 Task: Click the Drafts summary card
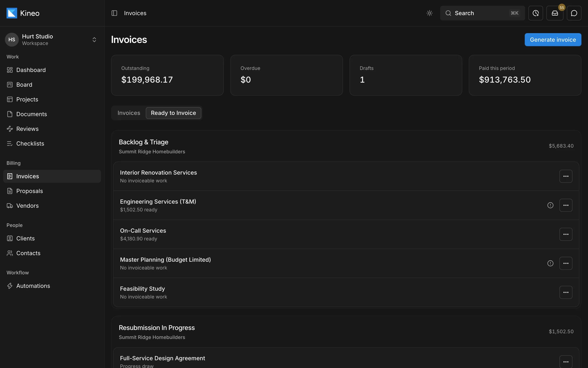(x=405, y=75)
